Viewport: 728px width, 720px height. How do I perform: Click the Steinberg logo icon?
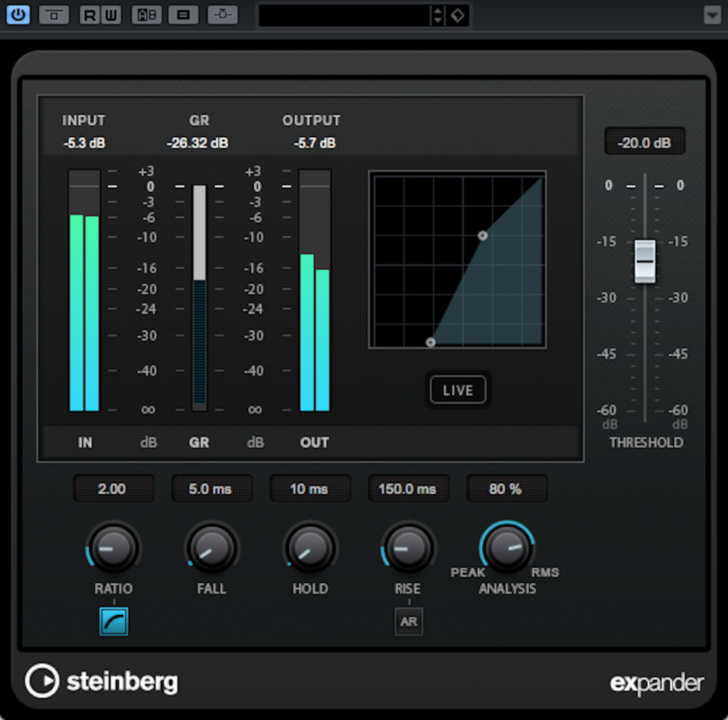(x=44, y=682)
